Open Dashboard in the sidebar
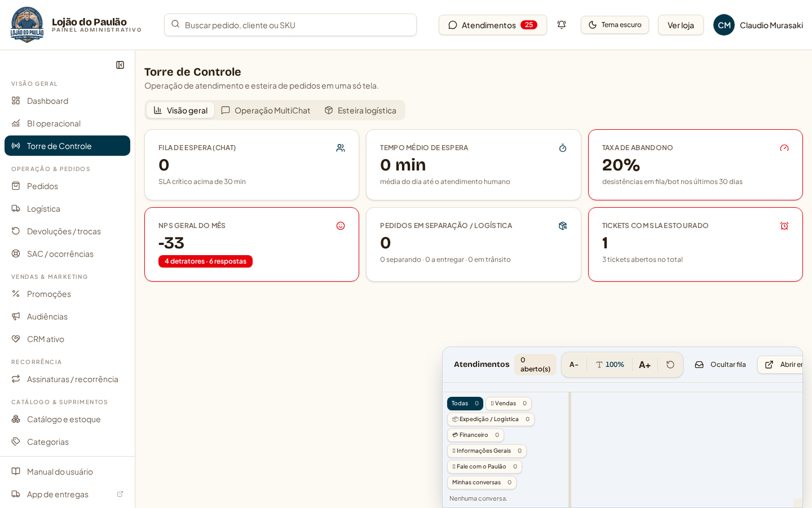 pyautogui.click(x=67, y=100)
